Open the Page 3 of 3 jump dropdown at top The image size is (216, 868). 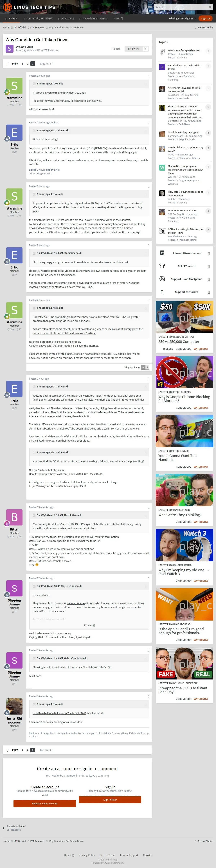point(47,64)
